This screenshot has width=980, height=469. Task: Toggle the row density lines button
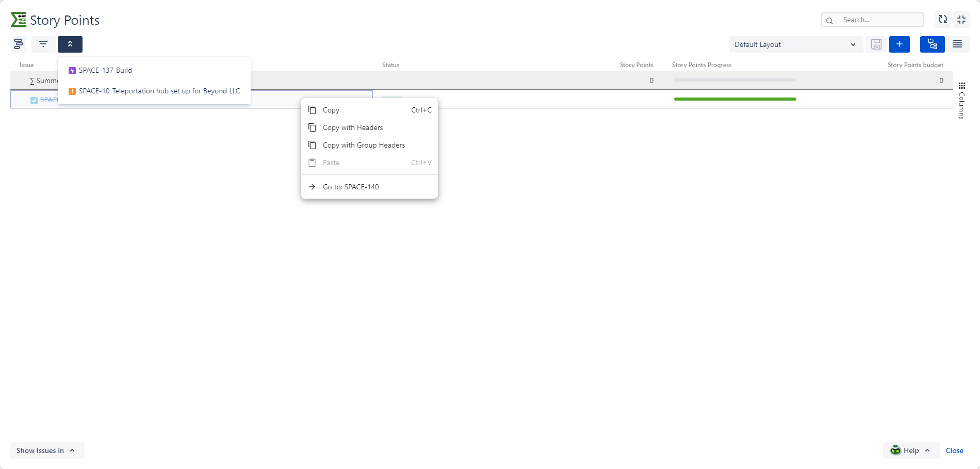click(957, 44)
